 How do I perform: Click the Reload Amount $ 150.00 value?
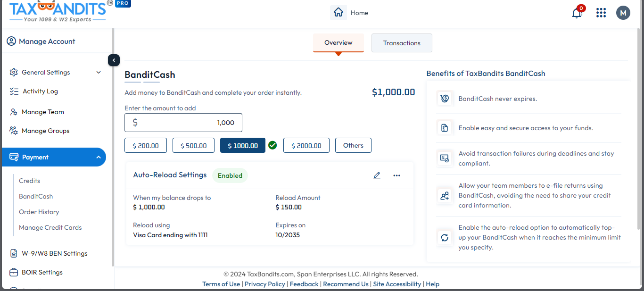(289, 207)
